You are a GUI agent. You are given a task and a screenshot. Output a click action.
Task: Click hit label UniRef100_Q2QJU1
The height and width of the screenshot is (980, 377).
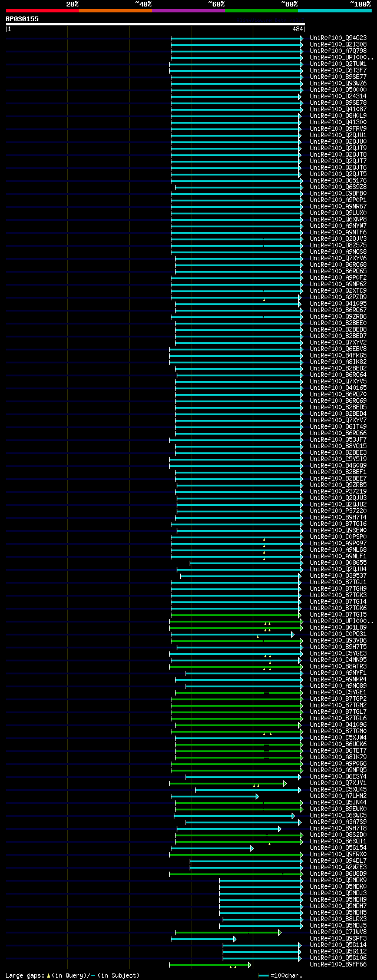click(338, 135)
